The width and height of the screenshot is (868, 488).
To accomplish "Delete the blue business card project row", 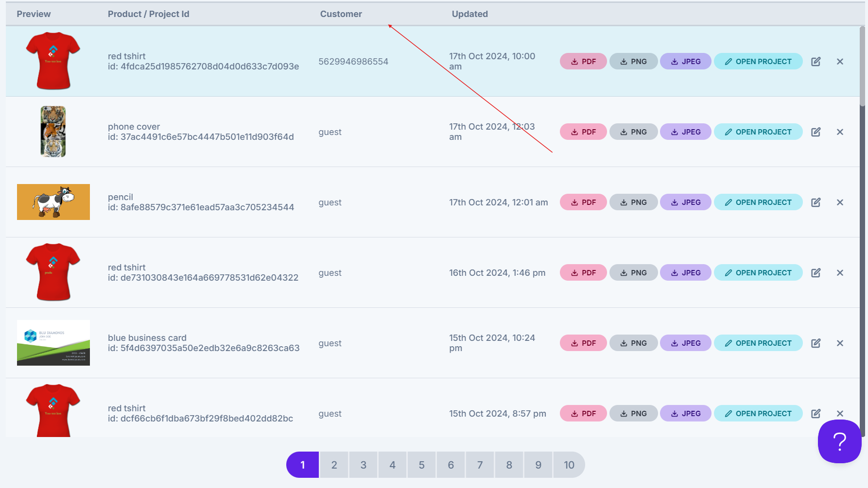I will (x=840, y=343).
